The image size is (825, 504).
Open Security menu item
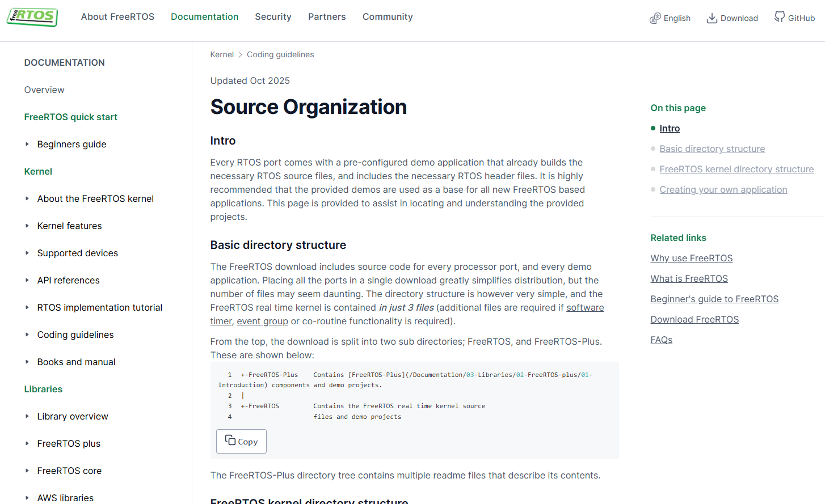point(273,17)
